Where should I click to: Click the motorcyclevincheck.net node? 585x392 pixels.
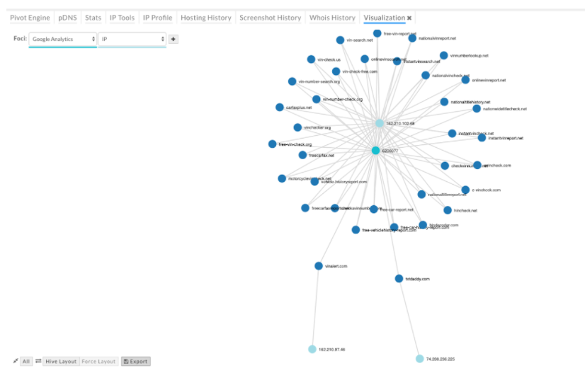click(282, 178)
